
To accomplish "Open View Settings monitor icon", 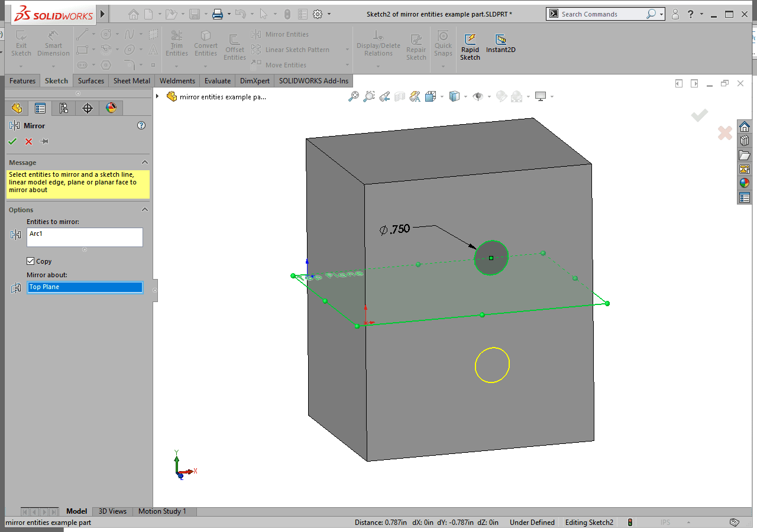I will click(540, 96).
